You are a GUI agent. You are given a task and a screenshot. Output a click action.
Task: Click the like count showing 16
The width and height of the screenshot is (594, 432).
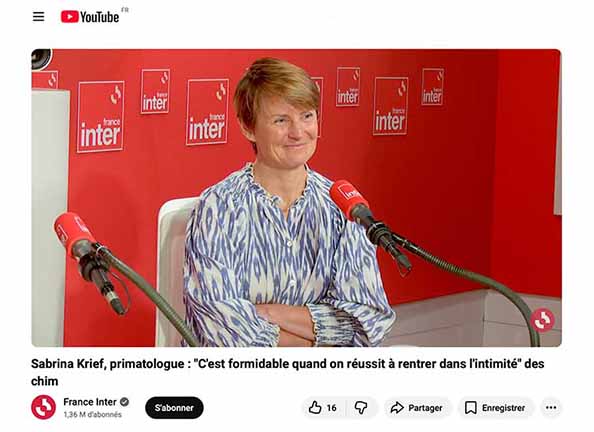coord(331,408)
